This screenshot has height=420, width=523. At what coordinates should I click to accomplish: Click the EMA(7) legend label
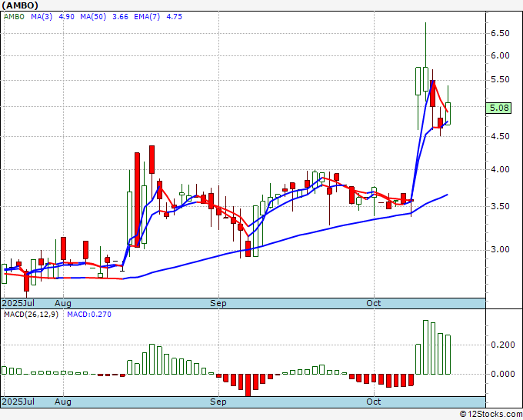tap(147, 17)
